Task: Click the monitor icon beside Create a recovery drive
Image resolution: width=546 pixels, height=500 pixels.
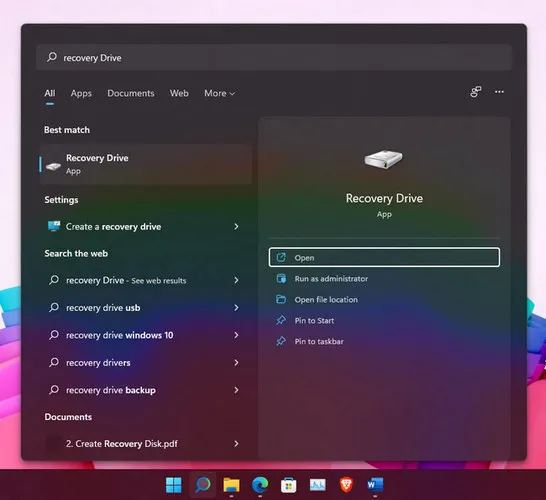Action: point(54,226)
